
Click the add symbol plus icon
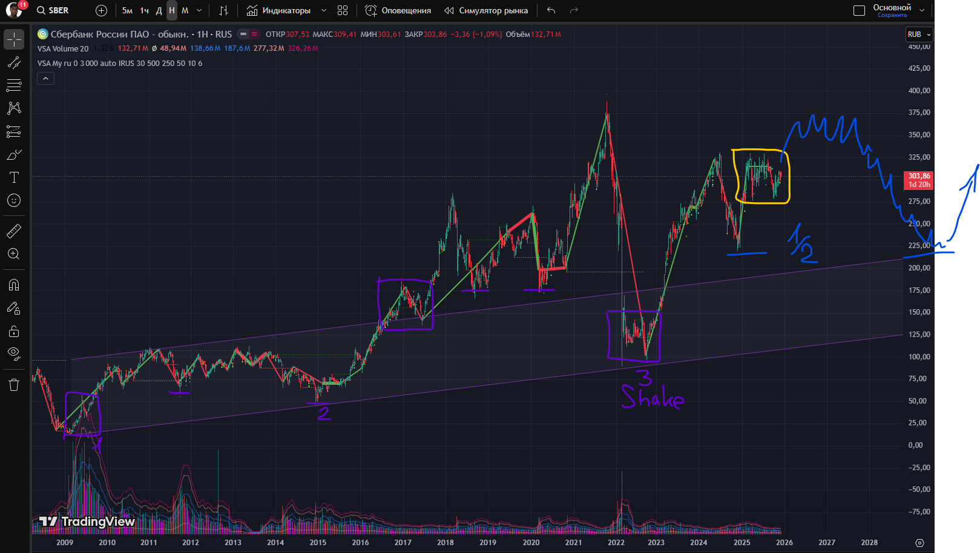(101, 10)
